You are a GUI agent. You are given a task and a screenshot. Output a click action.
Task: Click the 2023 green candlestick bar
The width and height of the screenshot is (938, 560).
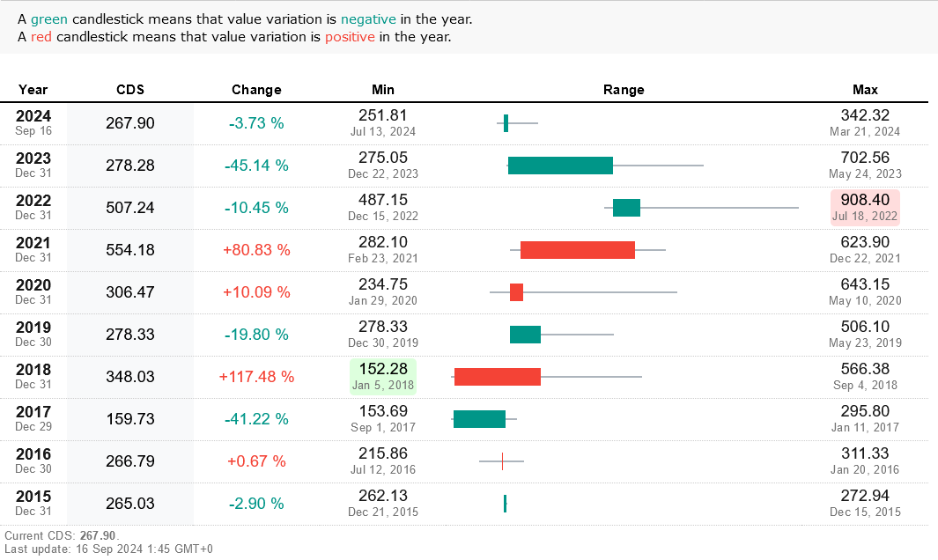click(560, 166)
